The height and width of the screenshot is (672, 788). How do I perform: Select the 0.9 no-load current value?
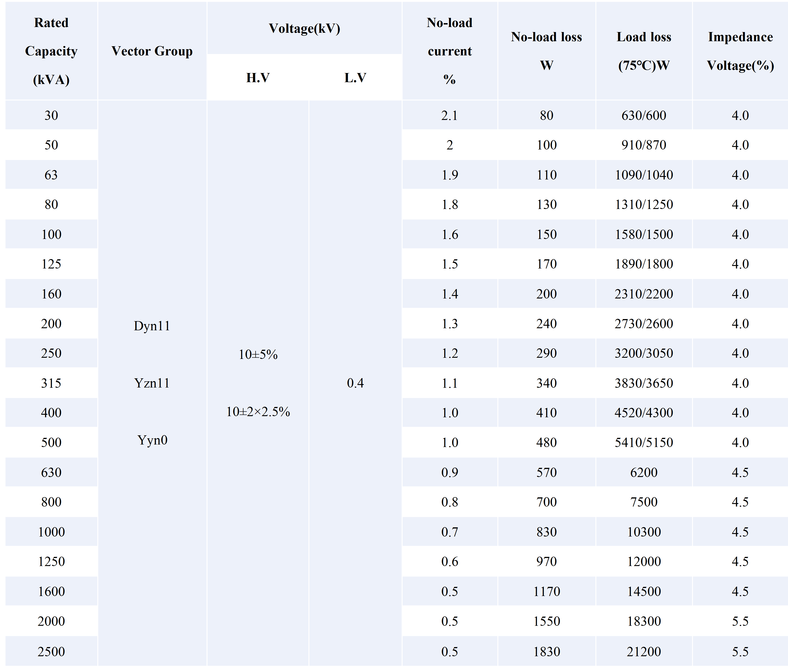pyautogui.click(x=450, y=472)
